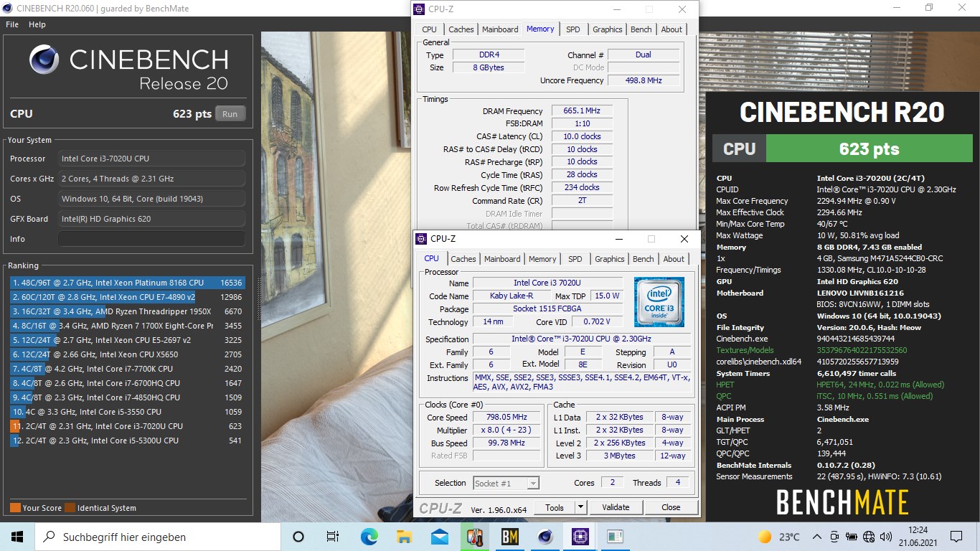Switch to HWiNFO thermometer taskbar icon
This screenshot has height=551, width=980.
pos(475,536)
